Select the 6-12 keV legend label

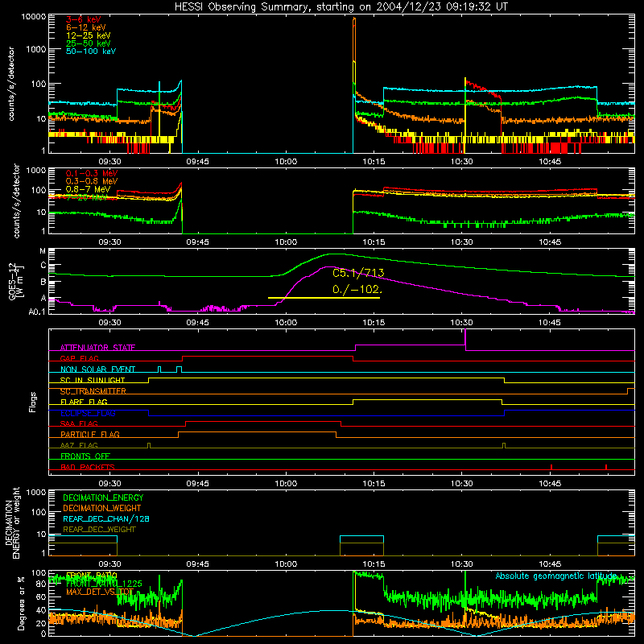tap(86, 27)
